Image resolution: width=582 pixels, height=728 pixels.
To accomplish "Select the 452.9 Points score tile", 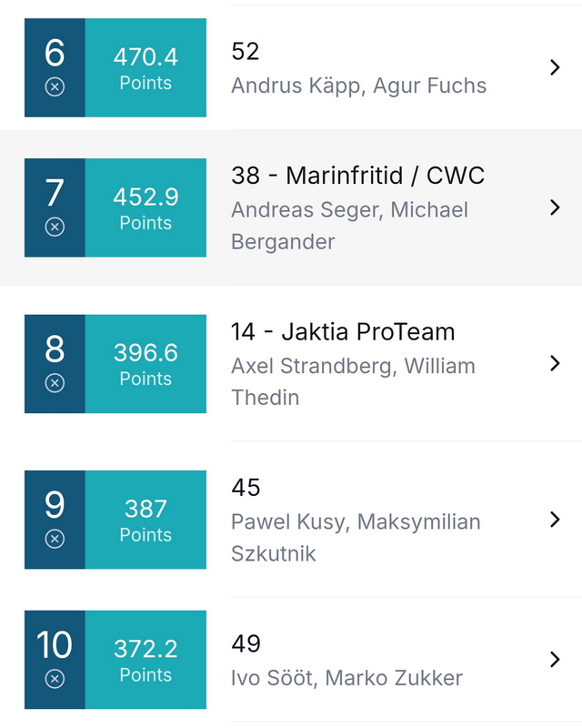I will pos(145,207).
